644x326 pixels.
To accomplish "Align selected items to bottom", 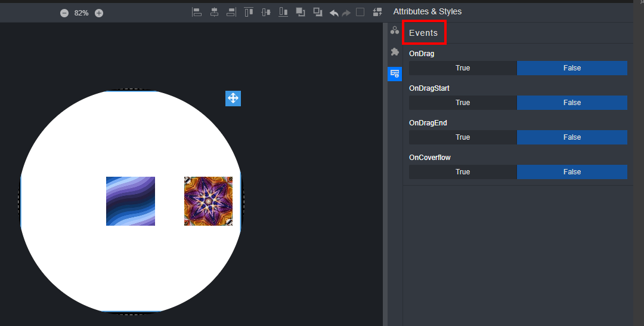I will click(x=283, y=12).
